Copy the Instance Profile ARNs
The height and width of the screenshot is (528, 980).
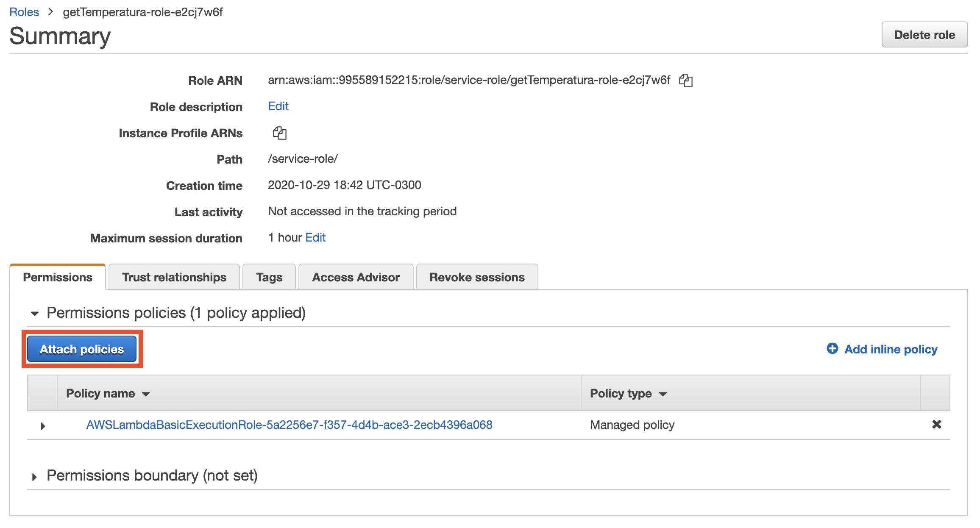(x=279, y=133)
